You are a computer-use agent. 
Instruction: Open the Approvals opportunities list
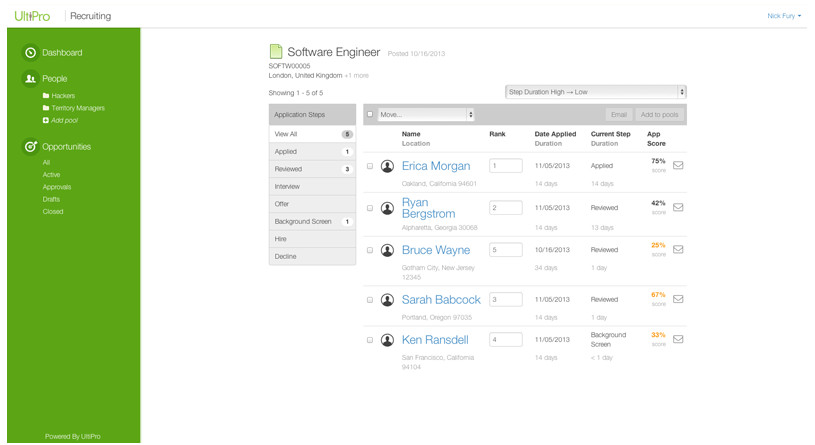point(57,187)
